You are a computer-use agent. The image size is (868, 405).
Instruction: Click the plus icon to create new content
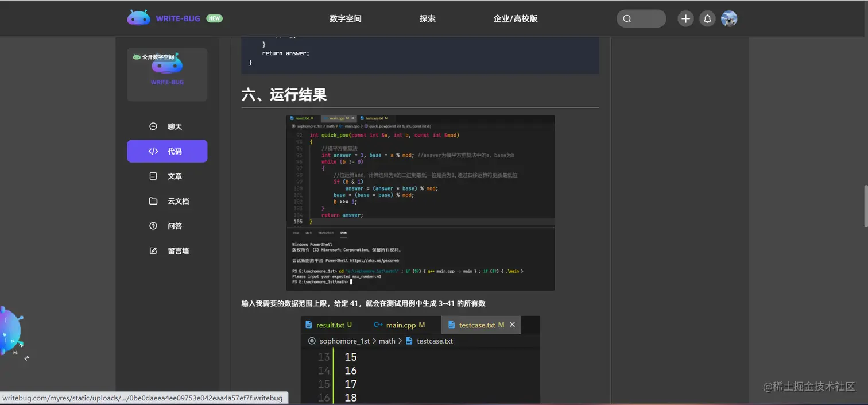tap(685, 18)
